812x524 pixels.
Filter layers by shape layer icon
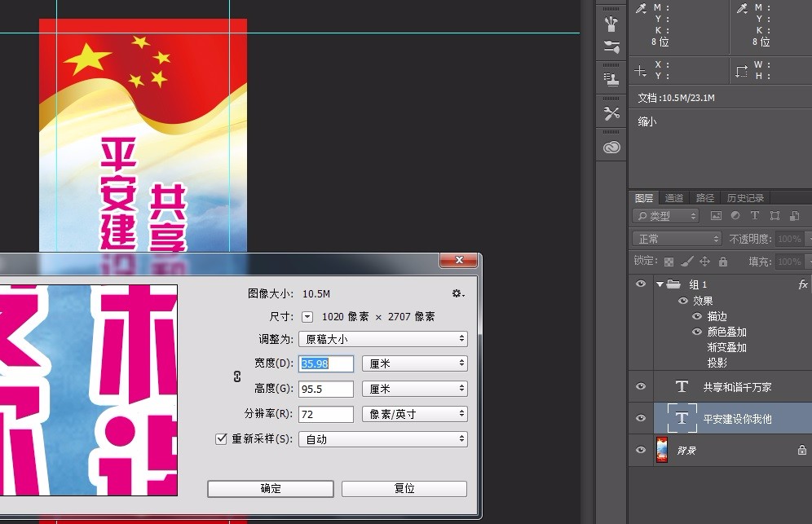[774, 215]
